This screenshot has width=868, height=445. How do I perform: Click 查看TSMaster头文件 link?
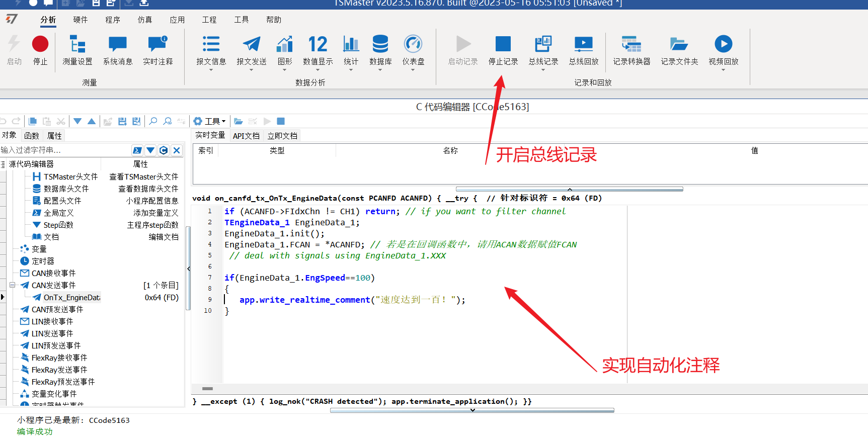pyautogui.click(x=144, y=177)
